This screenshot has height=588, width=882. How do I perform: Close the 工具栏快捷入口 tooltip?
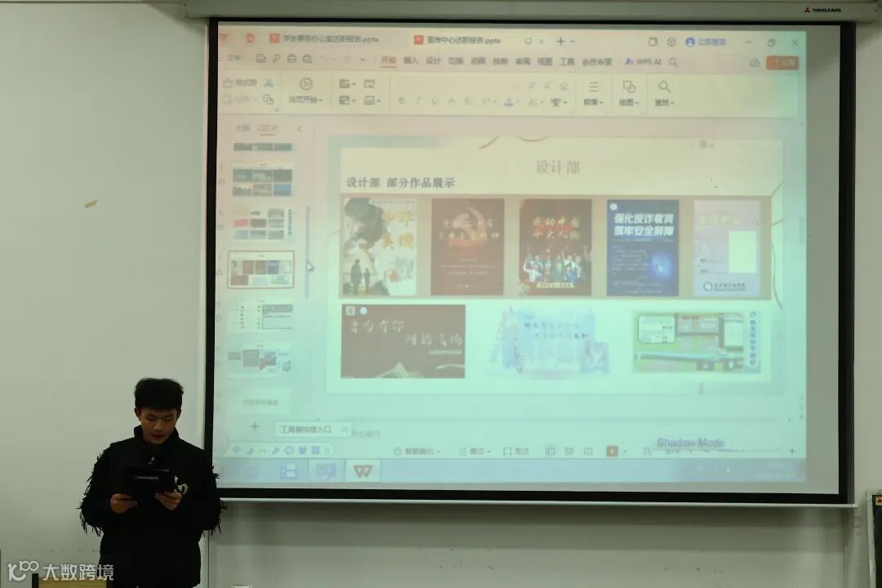345,430
